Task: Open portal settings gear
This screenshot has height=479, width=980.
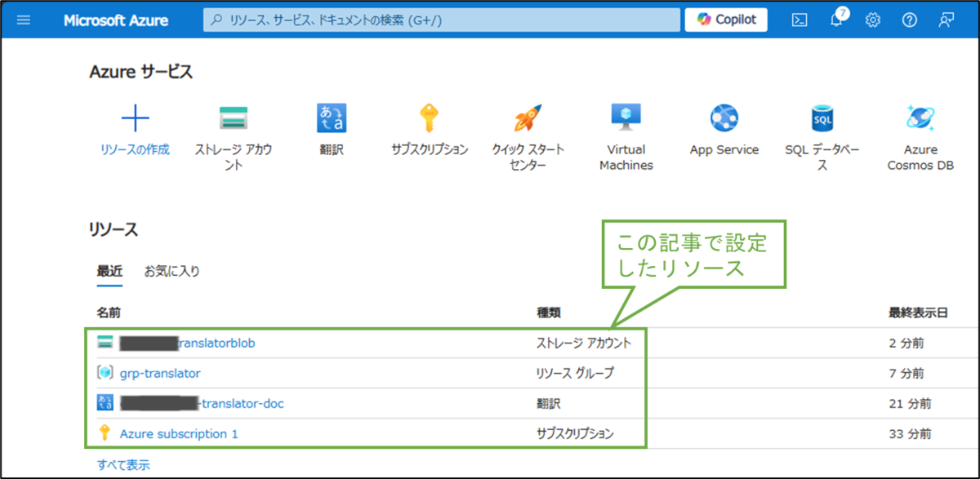Action: (872, 20)
